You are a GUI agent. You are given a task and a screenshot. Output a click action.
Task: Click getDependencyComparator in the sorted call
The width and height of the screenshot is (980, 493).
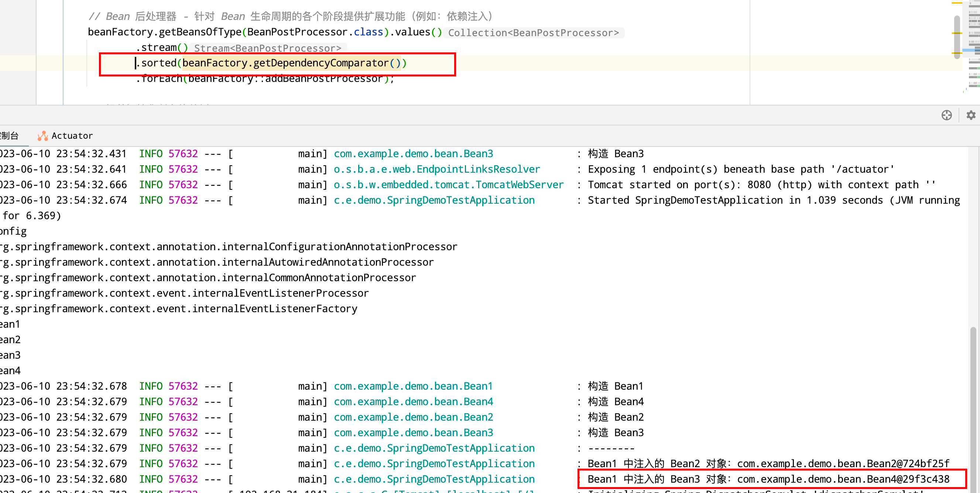click(321, 63)
